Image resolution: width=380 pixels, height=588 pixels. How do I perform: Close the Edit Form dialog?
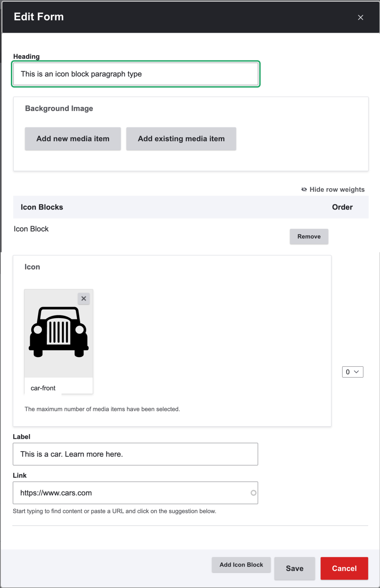pyautogui.click(x=360, y=17)
